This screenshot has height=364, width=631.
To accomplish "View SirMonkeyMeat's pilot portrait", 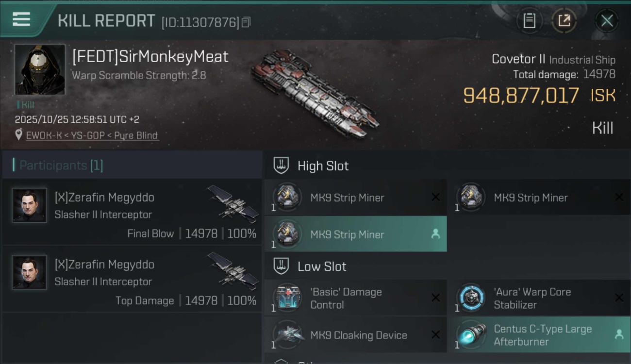I will pos(40,69).
